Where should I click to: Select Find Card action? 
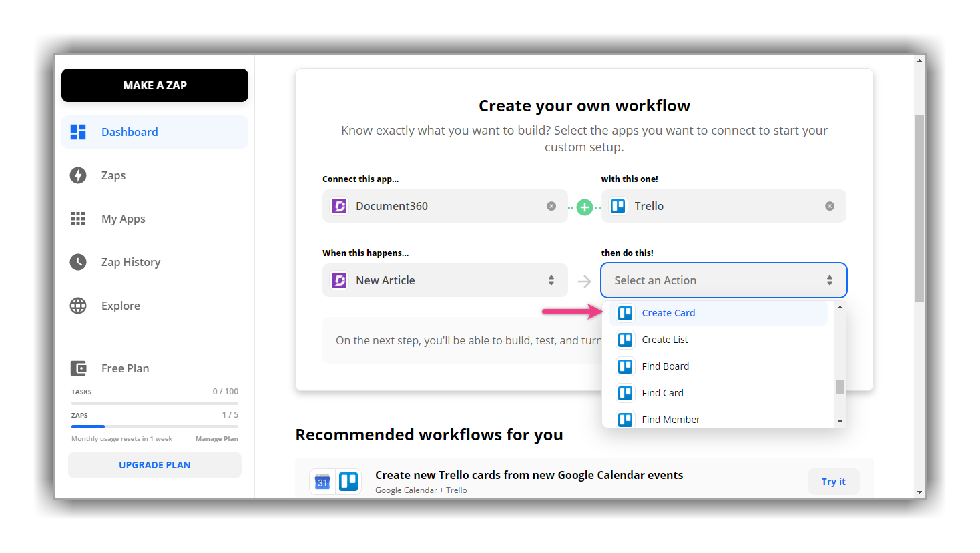(718, 393)
